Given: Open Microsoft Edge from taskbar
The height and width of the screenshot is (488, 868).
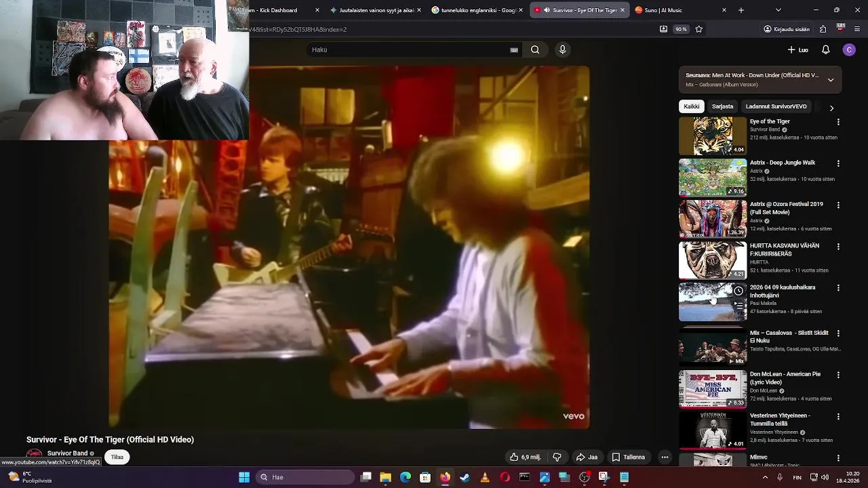Looking at the screenshot, I should (x=406, y=477).
